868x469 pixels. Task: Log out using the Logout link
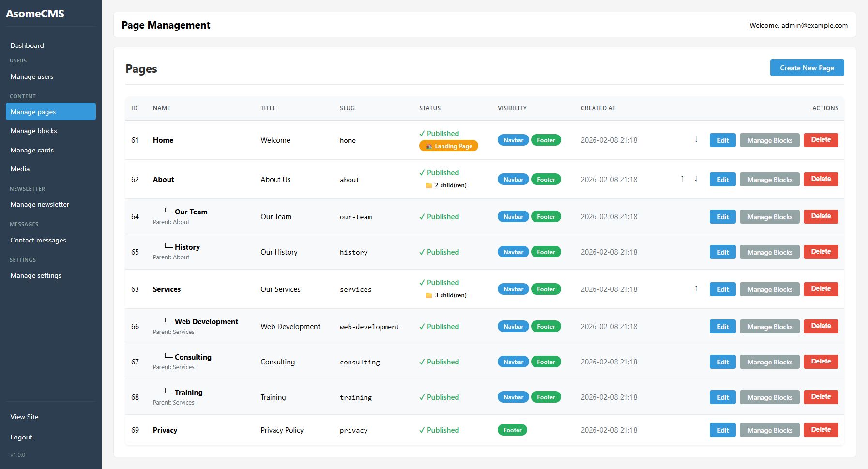[x=22, y=437]
